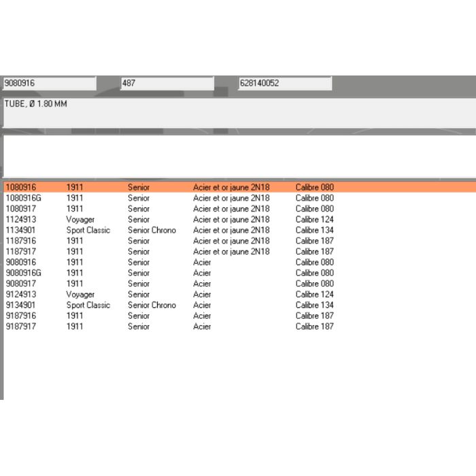Click the TUBE Ø 1.80 MM description box

pyautogui.click(x=239, y=113)
